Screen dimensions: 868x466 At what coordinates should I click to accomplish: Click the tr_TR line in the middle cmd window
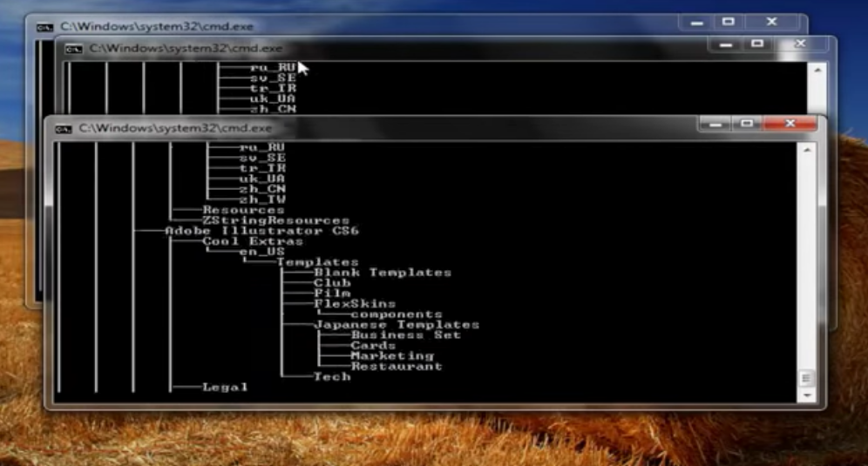tap(273, 89)
